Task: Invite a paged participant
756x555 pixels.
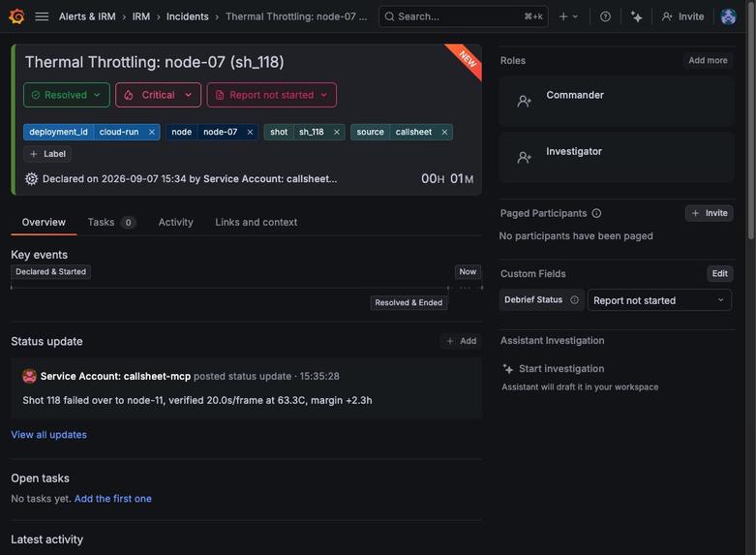Action: [709, 213]
